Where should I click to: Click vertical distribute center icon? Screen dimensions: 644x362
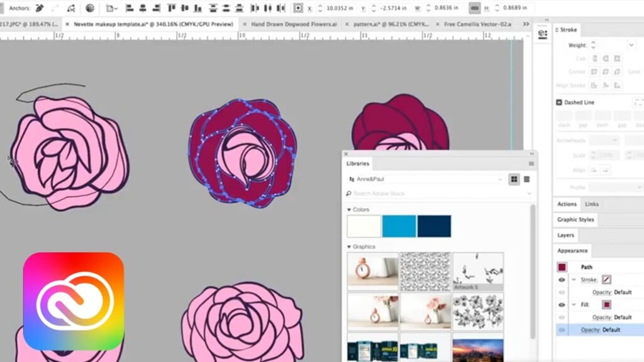click(x=226, y=8)
